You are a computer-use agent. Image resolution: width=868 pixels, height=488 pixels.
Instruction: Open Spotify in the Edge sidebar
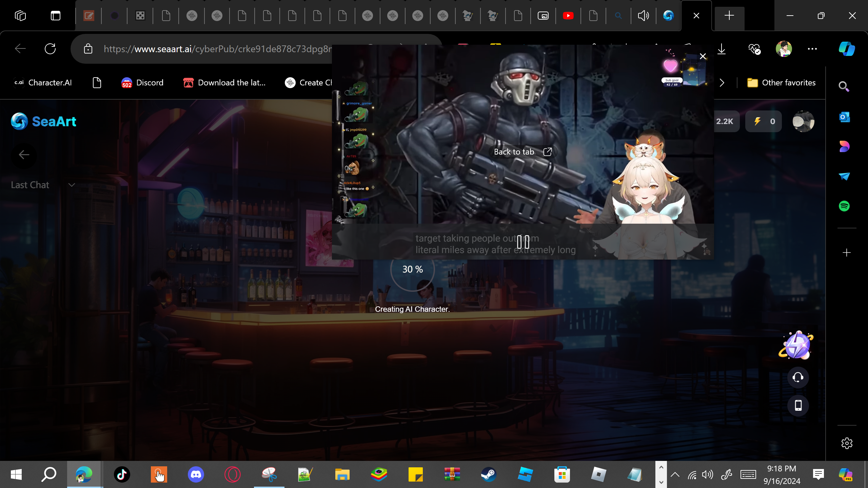point(844,206)
